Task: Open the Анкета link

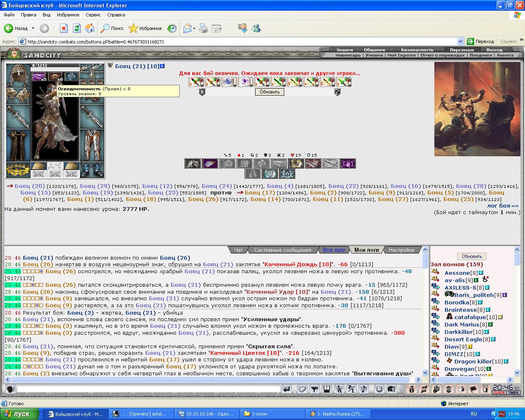Action: (x=505, y=55)
